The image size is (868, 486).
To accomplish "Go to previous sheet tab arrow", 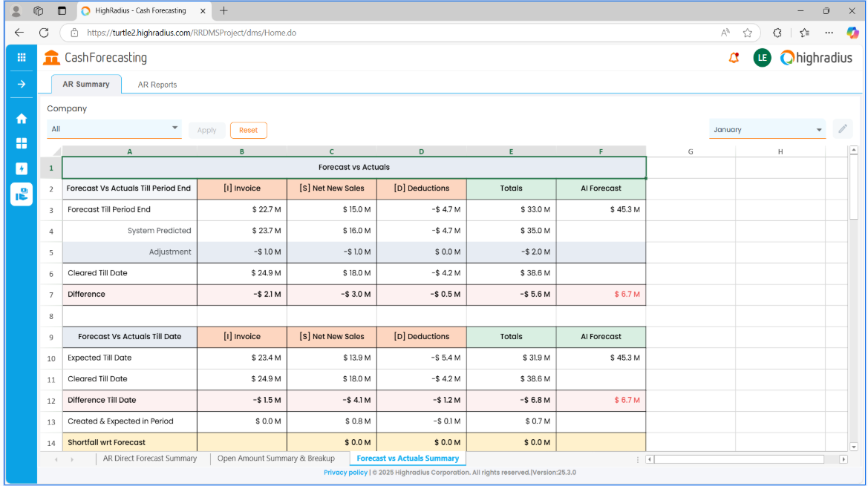I will [x=56, y=459].
